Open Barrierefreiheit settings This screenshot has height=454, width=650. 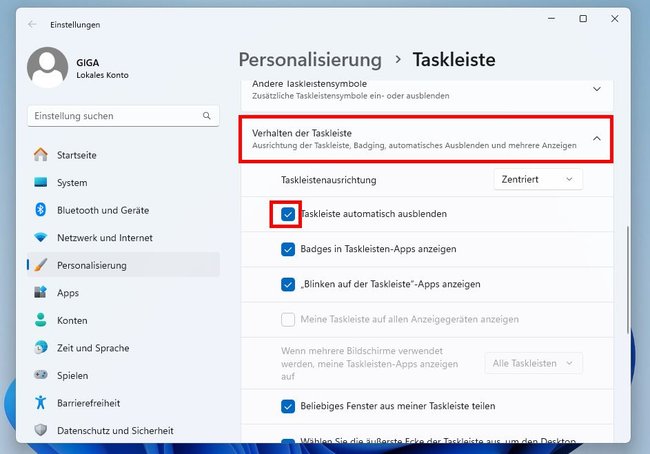(124, 403)
